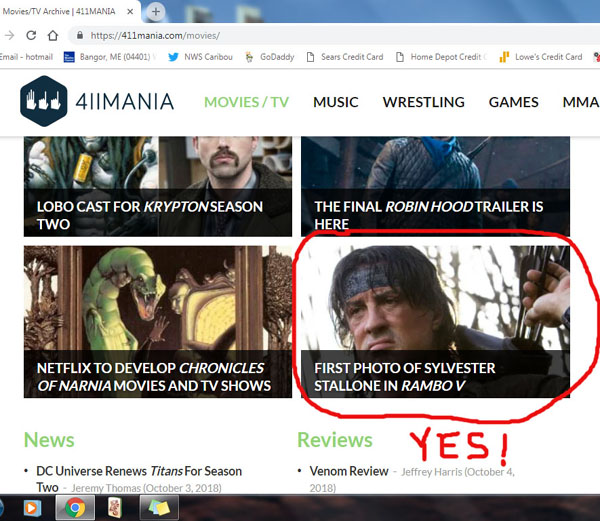Launch Chrome from the taskbar

tap(75, 508)
